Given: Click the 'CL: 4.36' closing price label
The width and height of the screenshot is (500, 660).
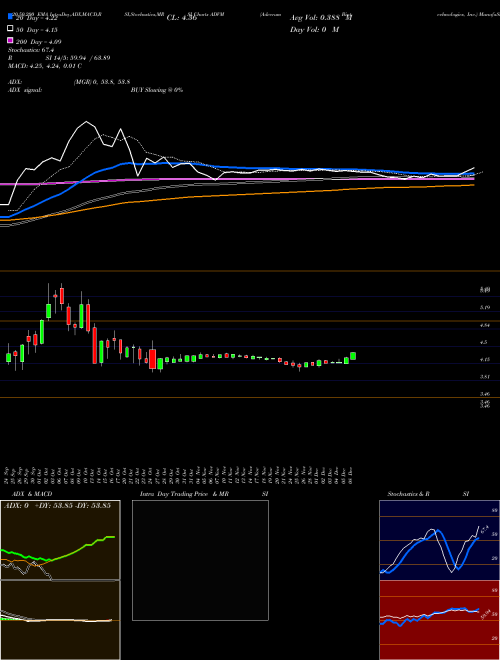Looking at the screenshot, I should (182, 18).
